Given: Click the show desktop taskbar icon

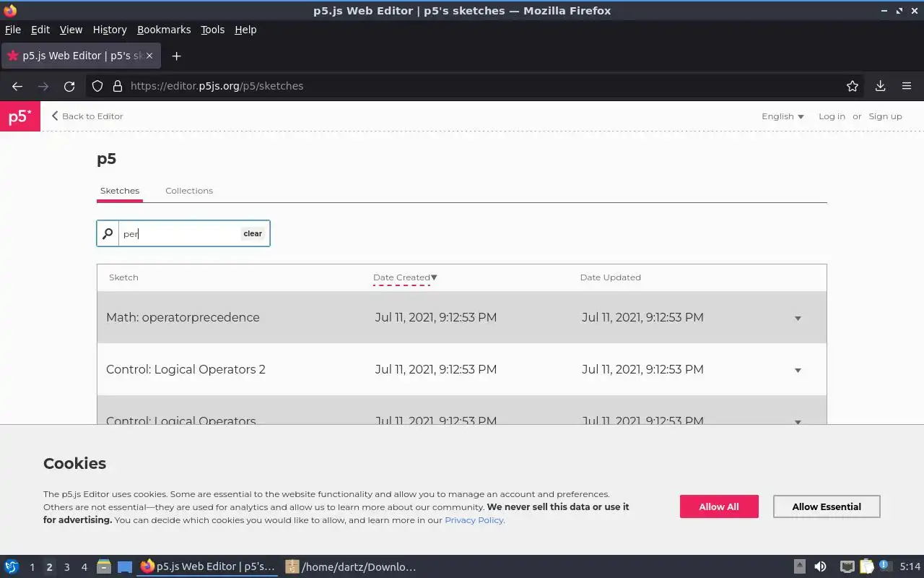Looking at the screenshot, I should click(125, 567).
